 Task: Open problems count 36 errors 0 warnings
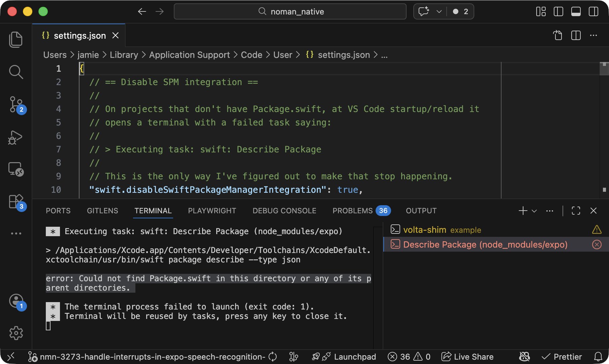tap(409, 357)
